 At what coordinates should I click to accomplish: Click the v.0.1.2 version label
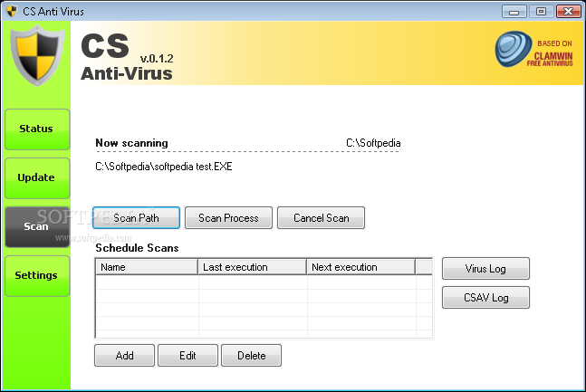tap(157, 59)
